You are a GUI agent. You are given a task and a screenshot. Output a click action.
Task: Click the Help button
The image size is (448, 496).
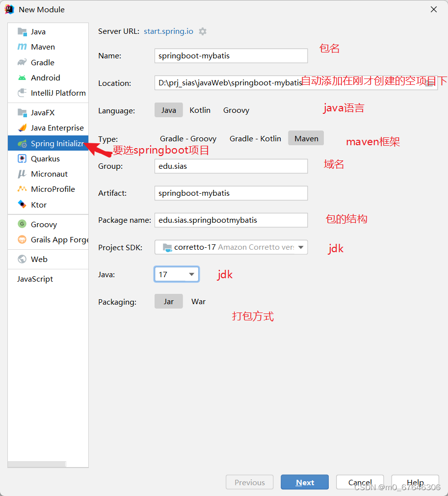(x=415, y=482)
